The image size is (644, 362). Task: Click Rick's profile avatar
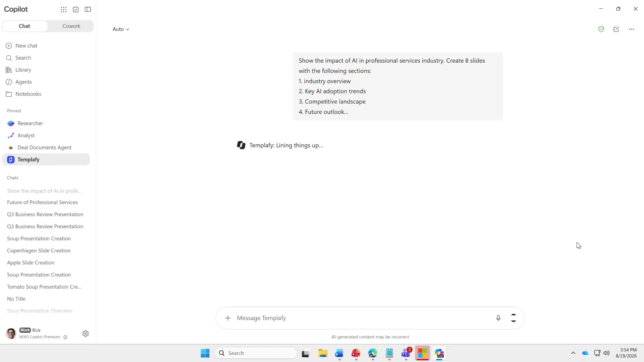[11, 334]
